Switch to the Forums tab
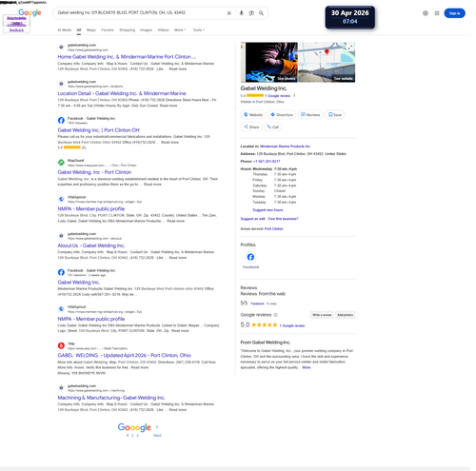 click(x=108, y=29)
